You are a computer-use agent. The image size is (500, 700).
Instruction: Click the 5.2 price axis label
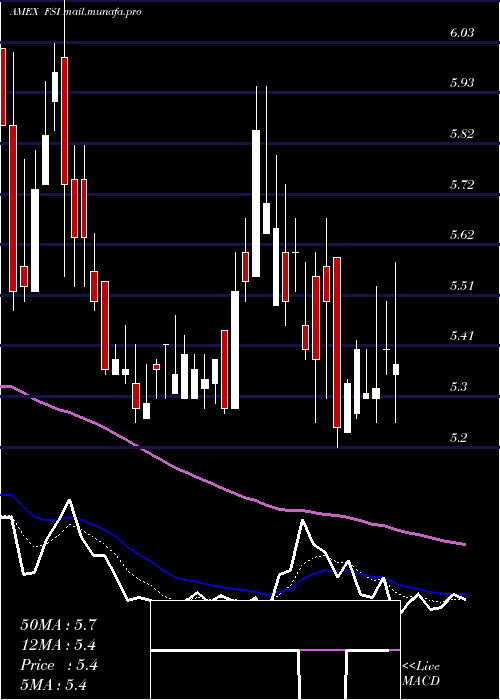pos(458,437)
